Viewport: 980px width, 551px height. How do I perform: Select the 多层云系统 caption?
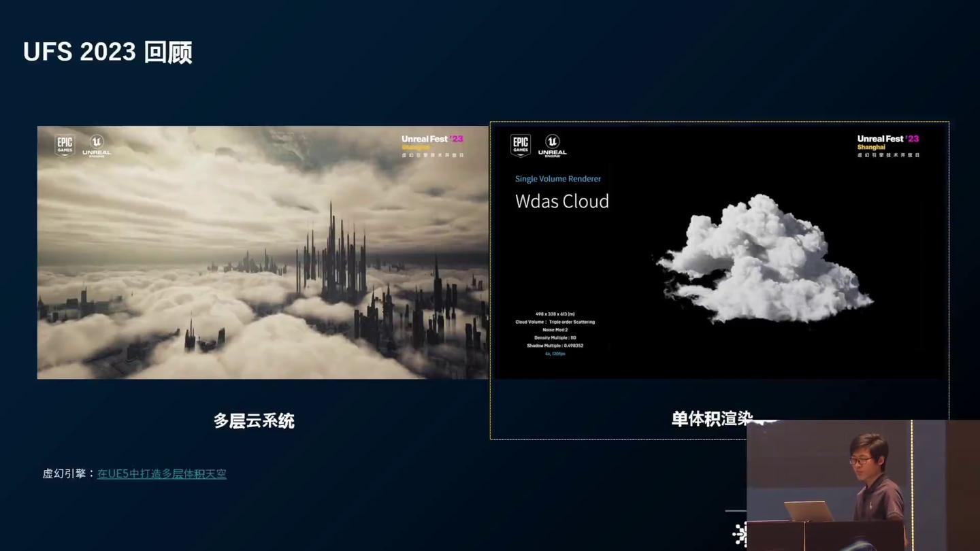pyautogui.click(x=254, y=421)
